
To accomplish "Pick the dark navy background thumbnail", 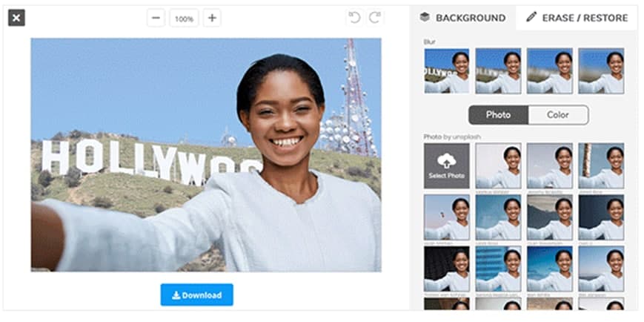I will pyautogui.click(x=601, y=217).
